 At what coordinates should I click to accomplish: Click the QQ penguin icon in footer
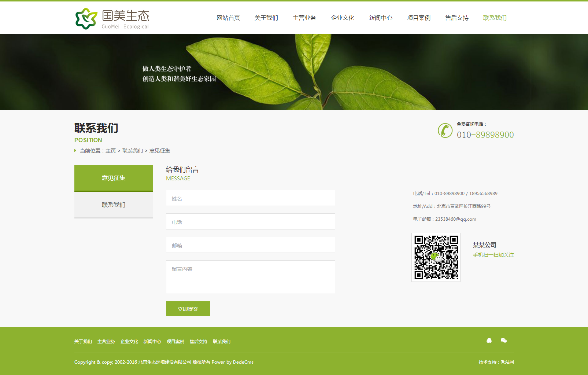(x=489, y=341)
